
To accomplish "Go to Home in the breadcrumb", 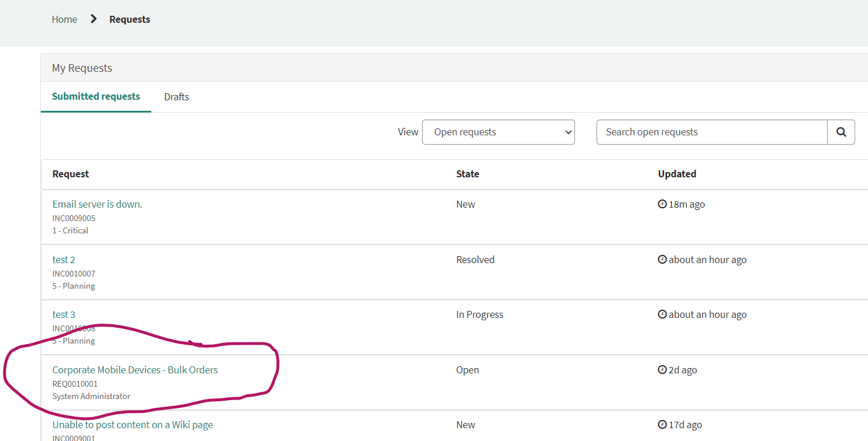I will click(x=64, y=19).
